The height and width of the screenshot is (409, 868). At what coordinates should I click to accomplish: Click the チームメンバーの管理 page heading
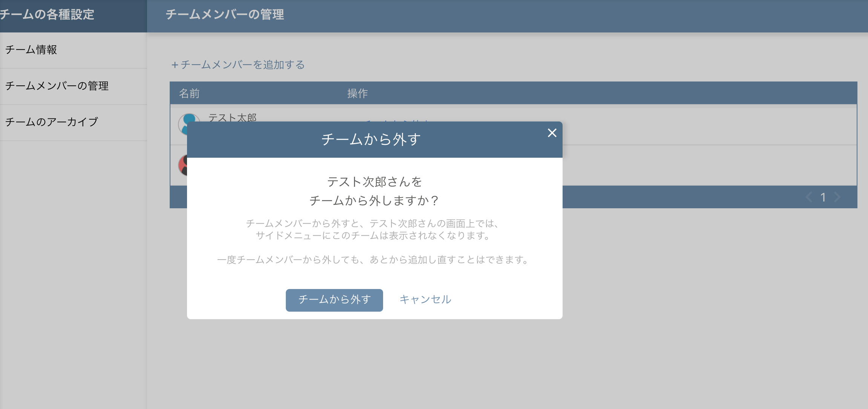click(x=225, y=15)
